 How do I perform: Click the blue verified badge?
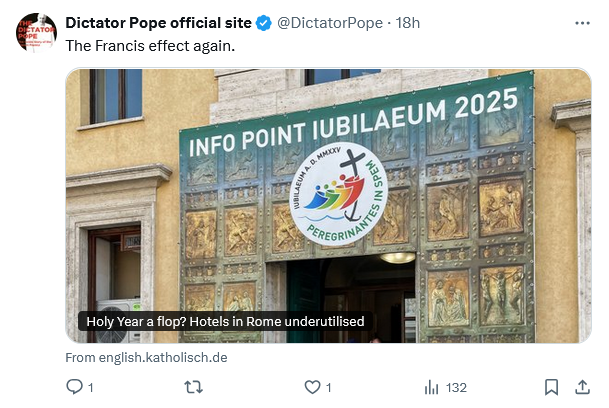coord(262,22)
